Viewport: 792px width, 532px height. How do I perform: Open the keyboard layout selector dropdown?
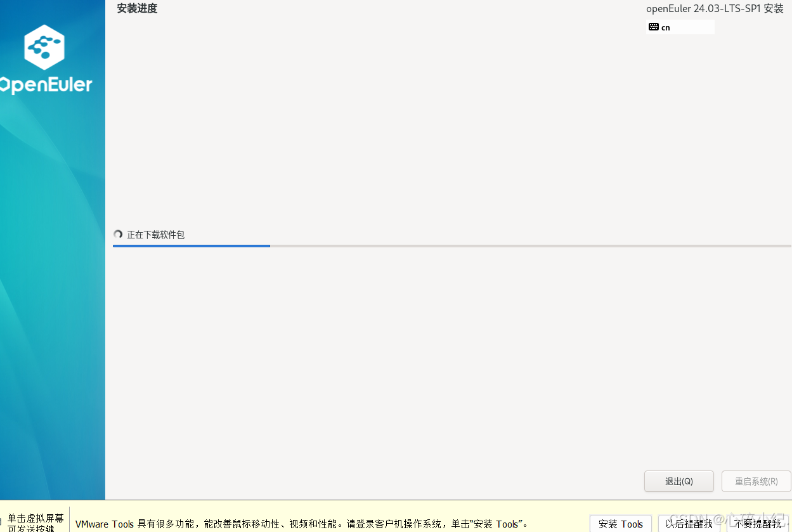pos(680,27)
